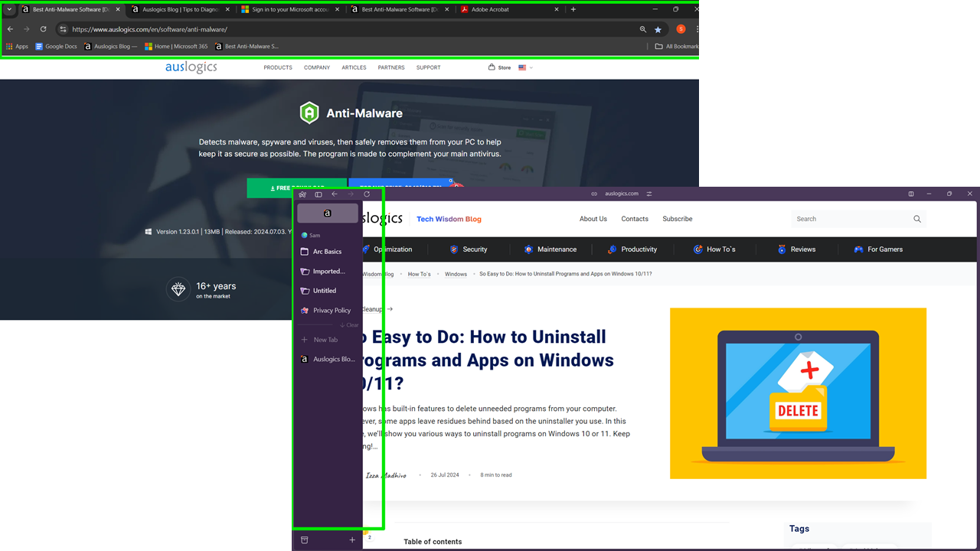Click the Anti-Malware shield logo icon
Image resolution: width=980 pixels, height=551 pixels.
coord(309,113)
